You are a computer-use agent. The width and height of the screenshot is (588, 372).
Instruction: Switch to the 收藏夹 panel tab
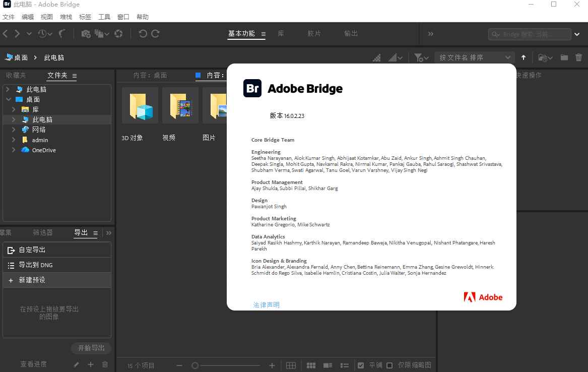(16, 76)
